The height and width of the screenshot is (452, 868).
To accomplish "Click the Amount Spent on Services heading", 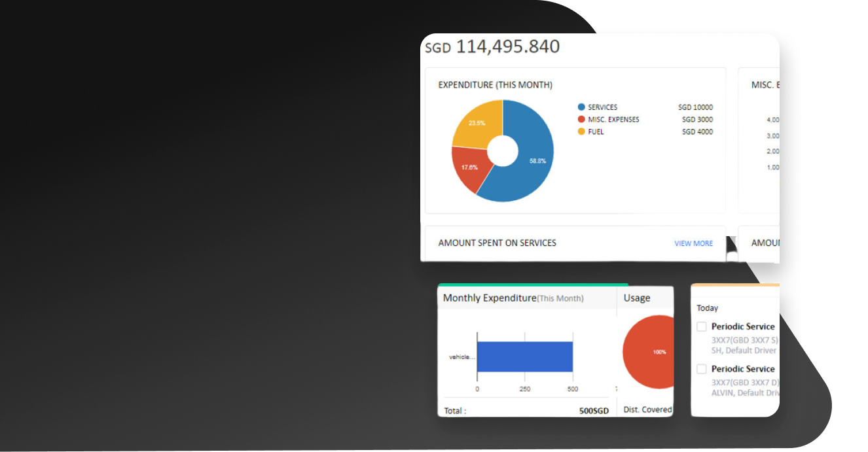I will tap(497, 243).
